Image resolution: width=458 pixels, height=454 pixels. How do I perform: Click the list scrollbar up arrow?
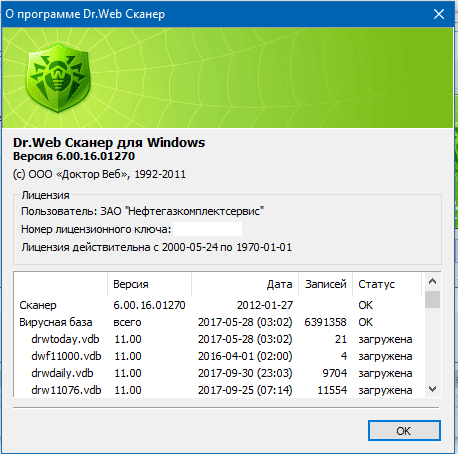click(x=432, y=281)
